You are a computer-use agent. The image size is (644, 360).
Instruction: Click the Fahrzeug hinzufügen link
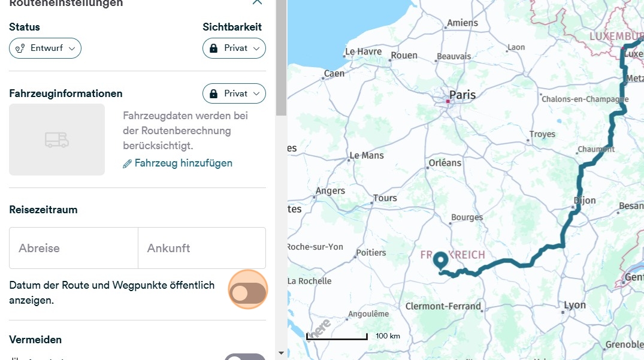pyautogui.click(x=183, y=163)
